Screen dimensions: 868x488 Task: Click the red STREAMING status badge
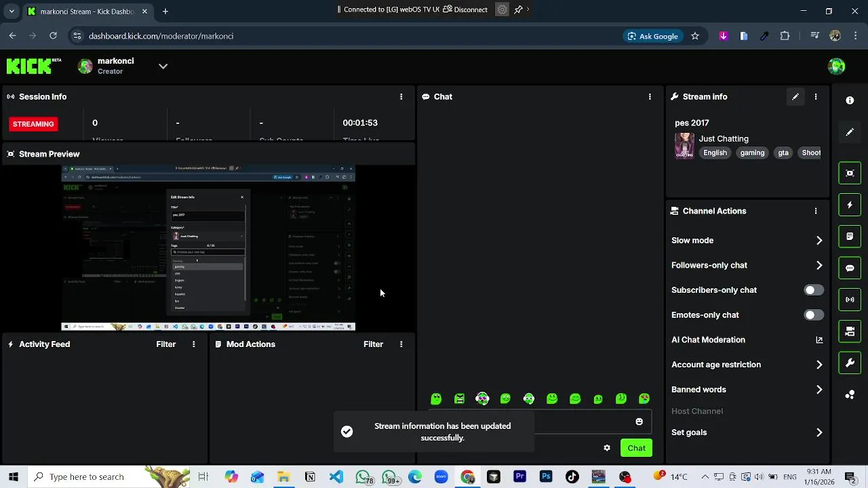[33, 124]
